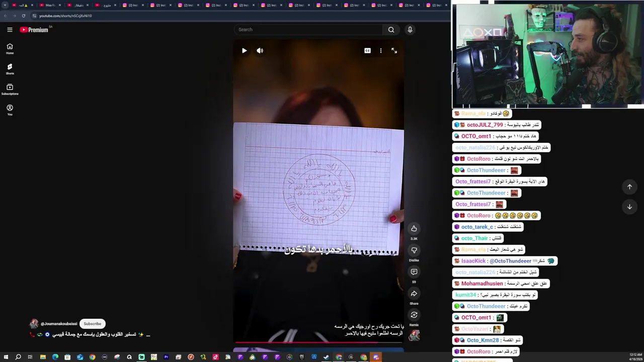This screenshot has width=644, height=362.
Task: Go back with browser back arrow
Action: click(5, 16)
